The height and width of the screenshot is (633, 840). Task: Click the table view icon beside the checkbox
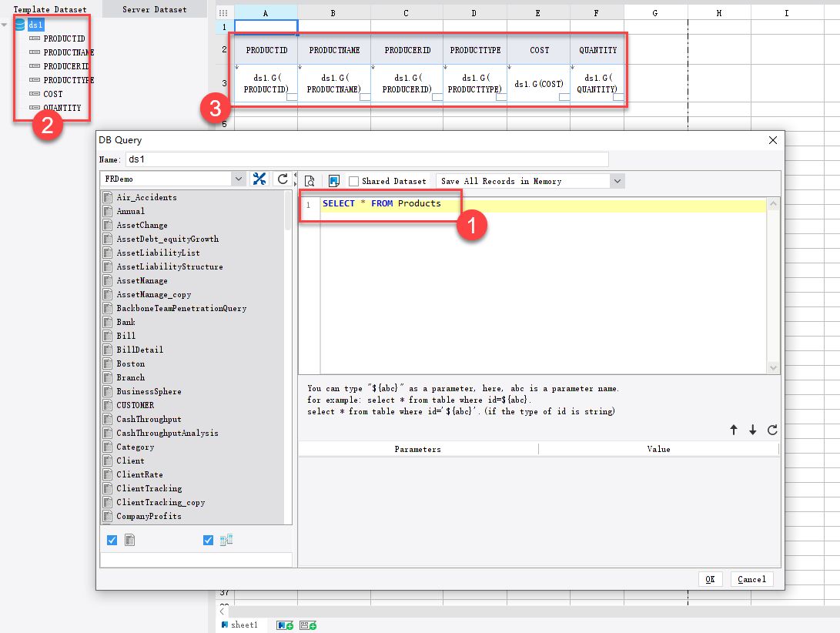(129, 540)
